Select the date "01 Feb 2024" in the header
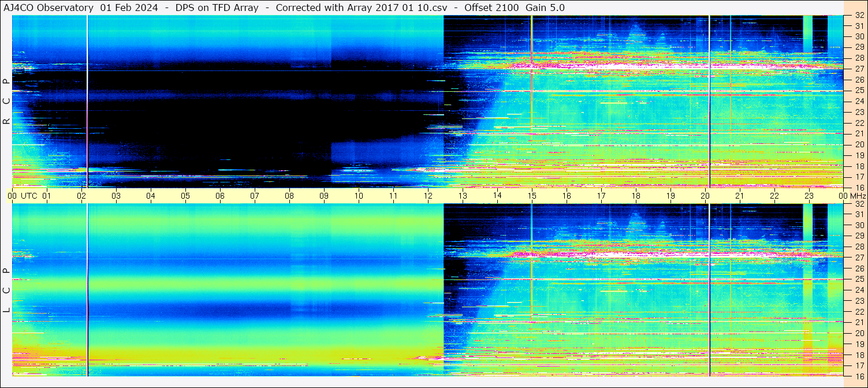The image size is (868, 388). 129,8
